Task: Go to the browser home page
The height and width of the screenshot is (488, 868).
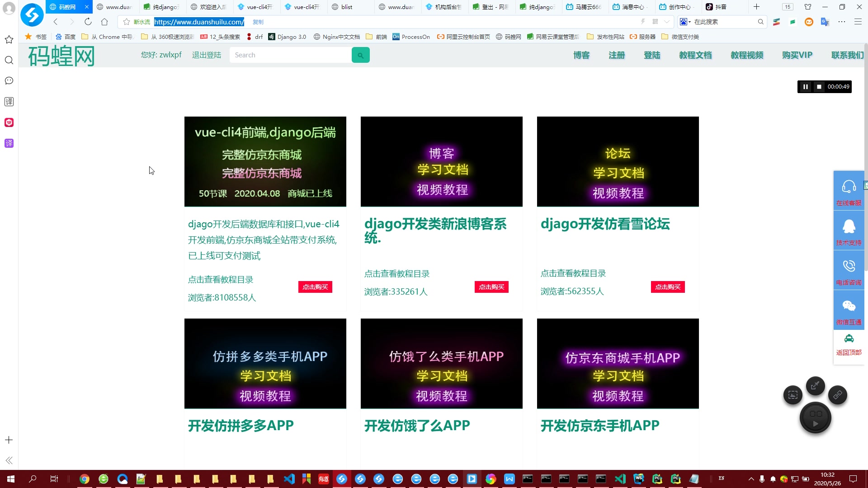Action: click(x=104, y=22)
